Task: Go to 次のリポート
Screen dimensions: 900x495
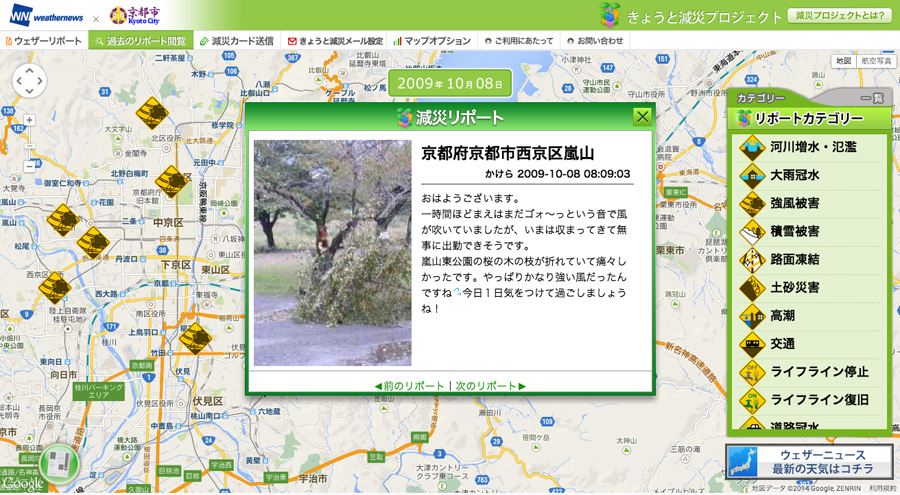Action: [491, 386]
